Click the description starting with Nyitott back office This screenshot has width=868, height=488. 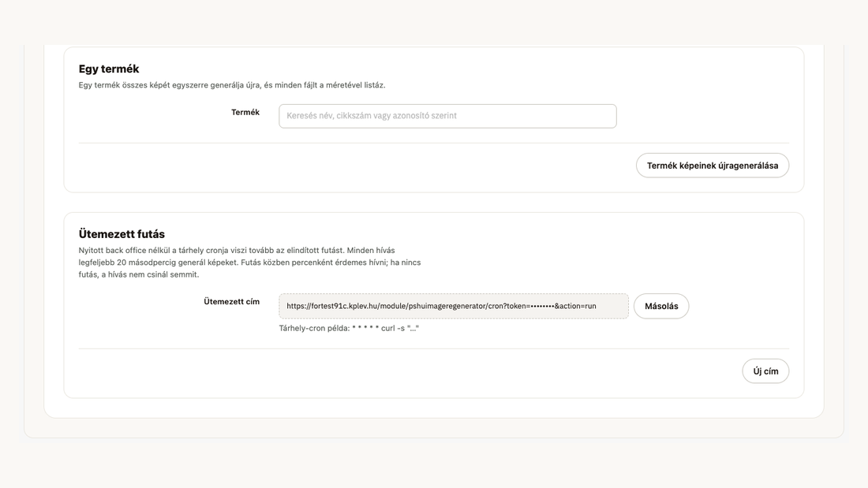point(249,263)
